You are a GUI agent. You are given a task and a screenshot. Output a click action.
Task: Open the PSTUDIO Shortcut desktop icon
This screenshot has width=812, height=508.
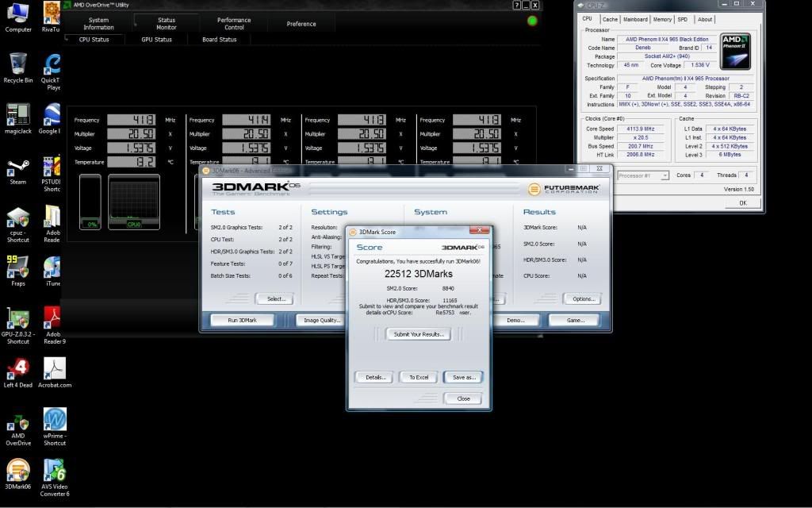pos(52,174)
